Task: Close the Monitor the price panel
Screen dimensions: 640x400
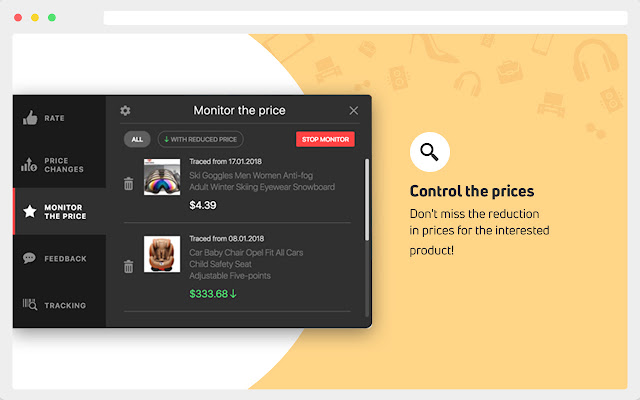Action: [353, 111]
